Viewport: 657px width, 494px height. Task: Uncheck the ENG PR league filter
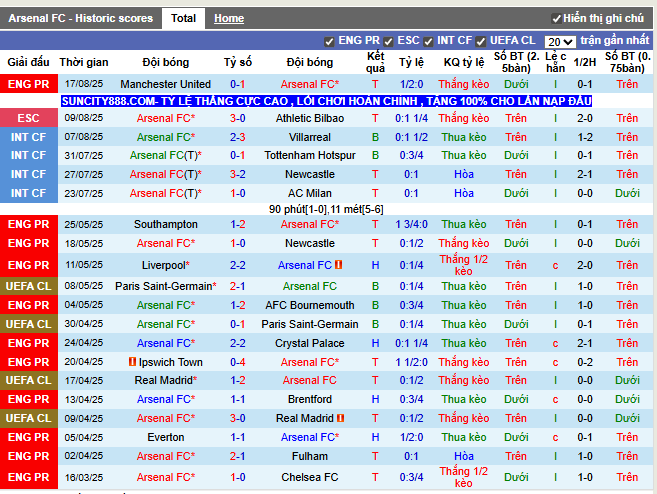point(329,41)
